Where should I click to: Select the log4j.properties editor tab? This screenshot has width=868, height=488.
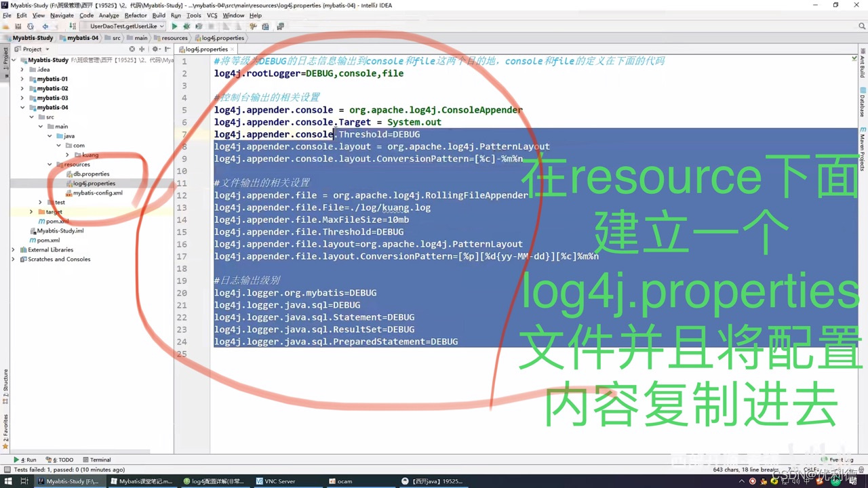pyautogui.click(x=206, y=49)
